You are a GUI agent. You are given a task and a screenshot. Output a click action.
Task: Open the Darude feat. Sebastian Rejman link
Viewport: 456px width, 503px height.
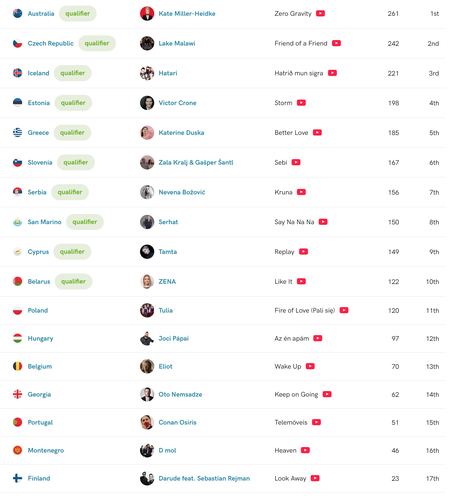[x=204, y=478]
